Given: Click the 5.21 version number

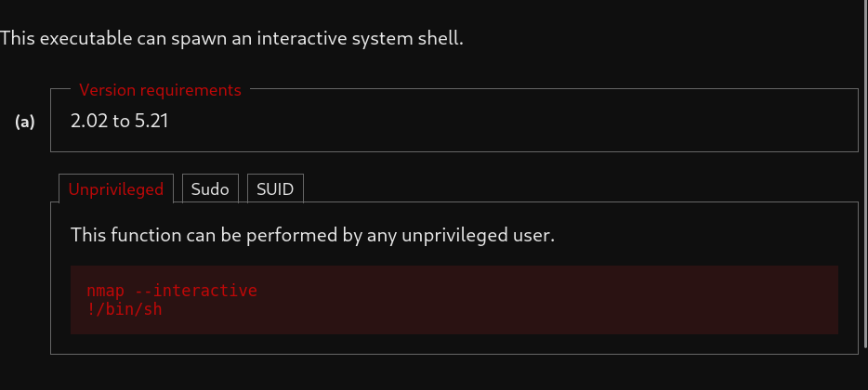Looking at the screenshot, I should 151,121.
